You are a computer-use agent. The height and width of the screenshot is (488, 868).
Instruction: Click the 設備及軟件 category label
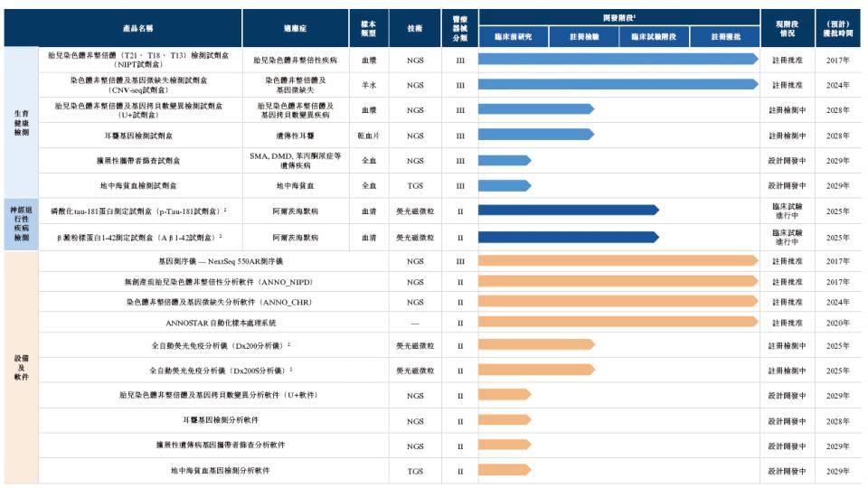[20, 366]
